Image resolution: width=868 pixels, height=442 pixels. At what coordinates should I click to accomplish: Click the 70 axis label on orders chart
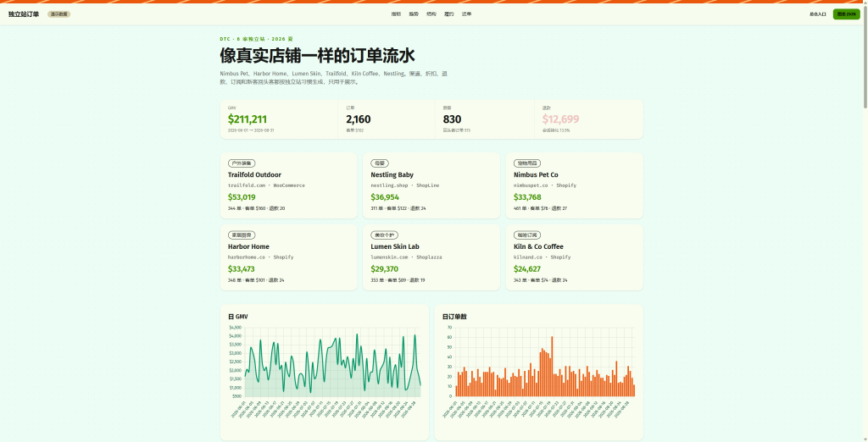click(x=449, y=328)
